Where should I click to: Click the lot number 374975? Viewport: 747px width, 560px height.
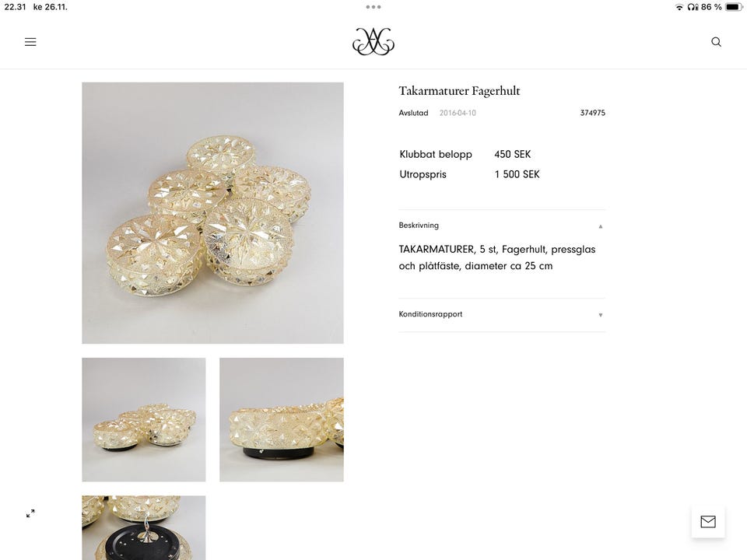coord(593,113)
